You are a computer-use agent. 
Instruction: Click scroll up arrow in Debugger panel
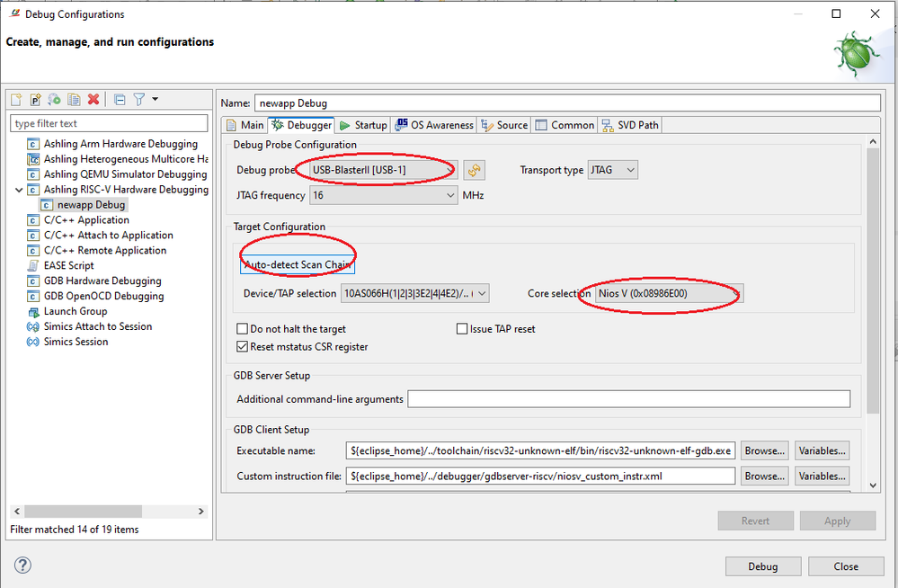tap(873, 141)
